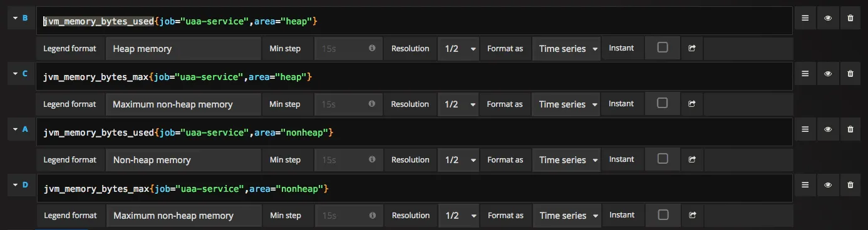
Task: Delete query C with trash icon
Action: coord(850,74)
